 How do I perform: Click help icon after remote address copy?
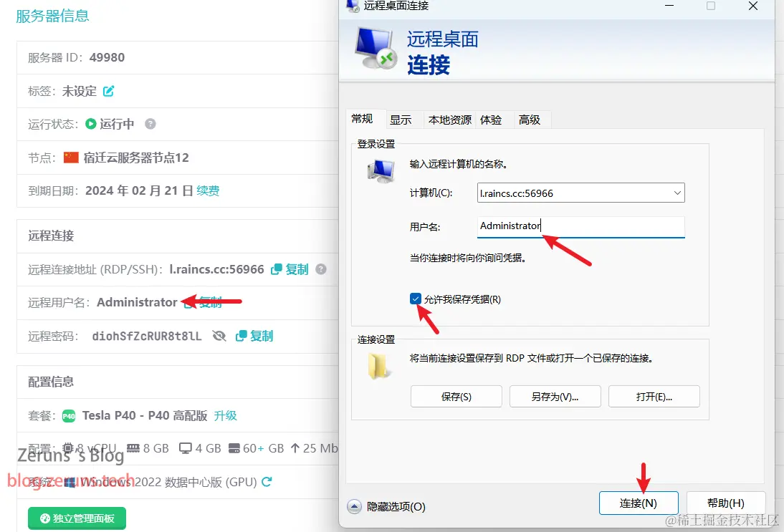click(x=321, y=269)
